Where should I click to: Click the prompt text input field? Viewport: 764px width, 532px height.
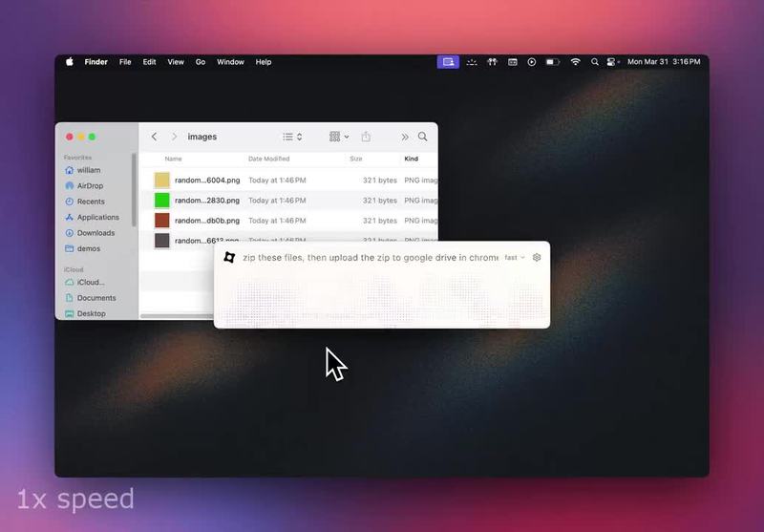(x=371, y=257)
